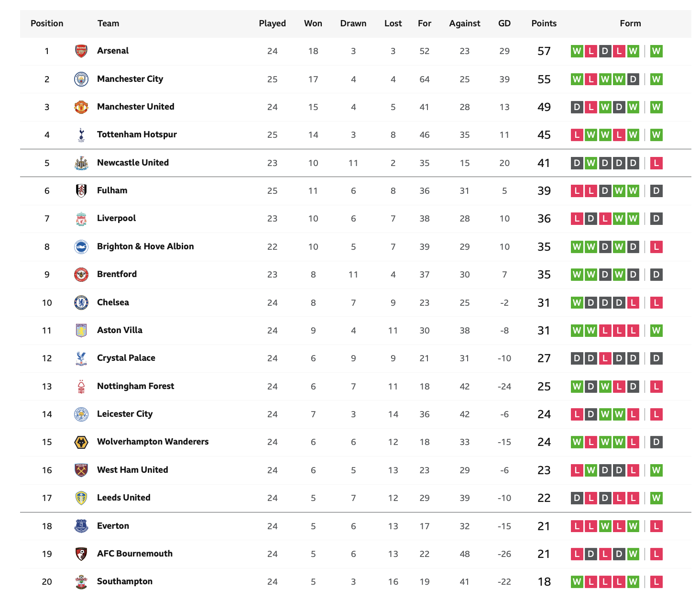Click Arsenal's latest green W form badge
Screen dimensions: 700x601
[x=656, y=51]
